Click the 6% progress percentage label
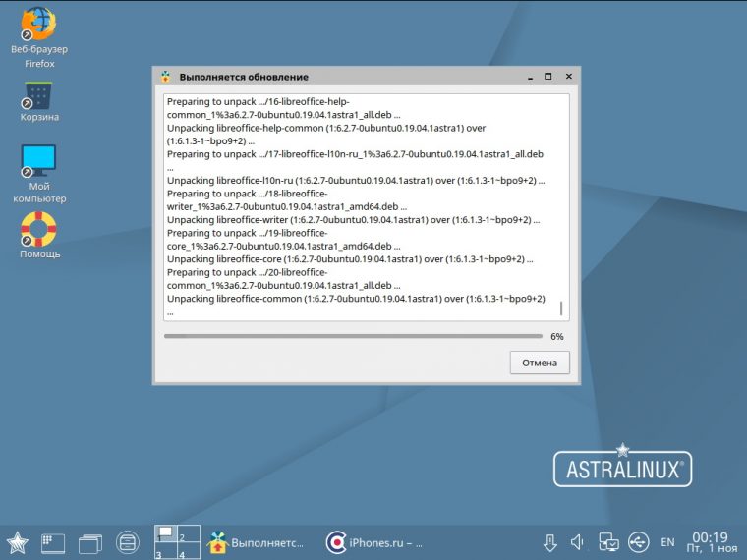 click(557, 336)
